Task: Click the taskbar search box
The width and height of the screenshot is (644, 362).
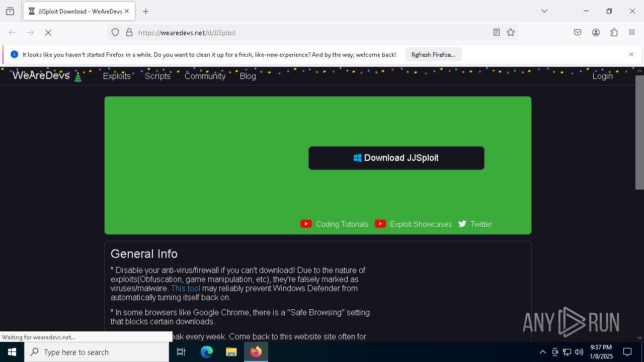Action: pyautogui.click(x=97, y=352)
